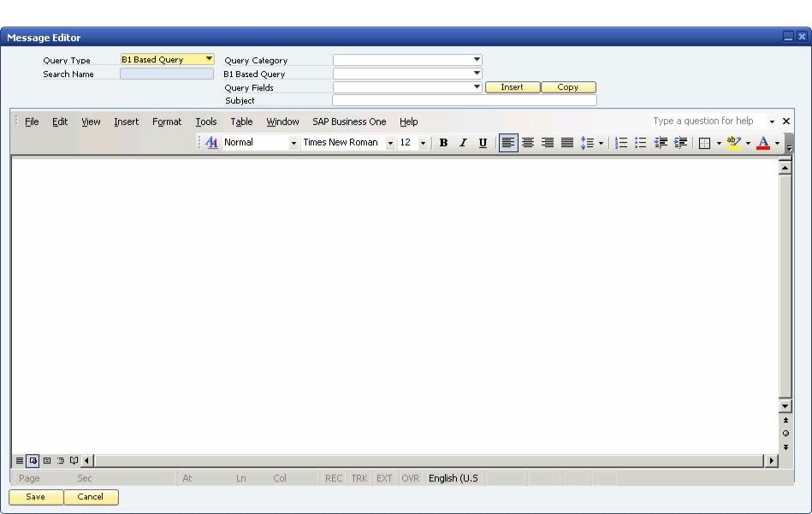Click the Numbered list icon
Screen dimensions: 812x514
tap(621, 143)
